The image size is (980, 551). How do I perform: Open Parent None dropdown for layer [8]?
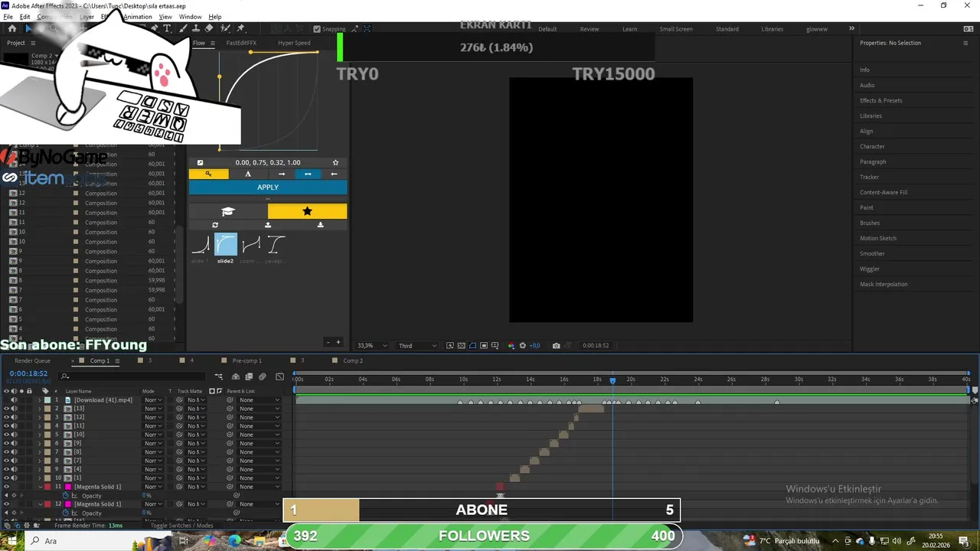[x=259, y=452]
